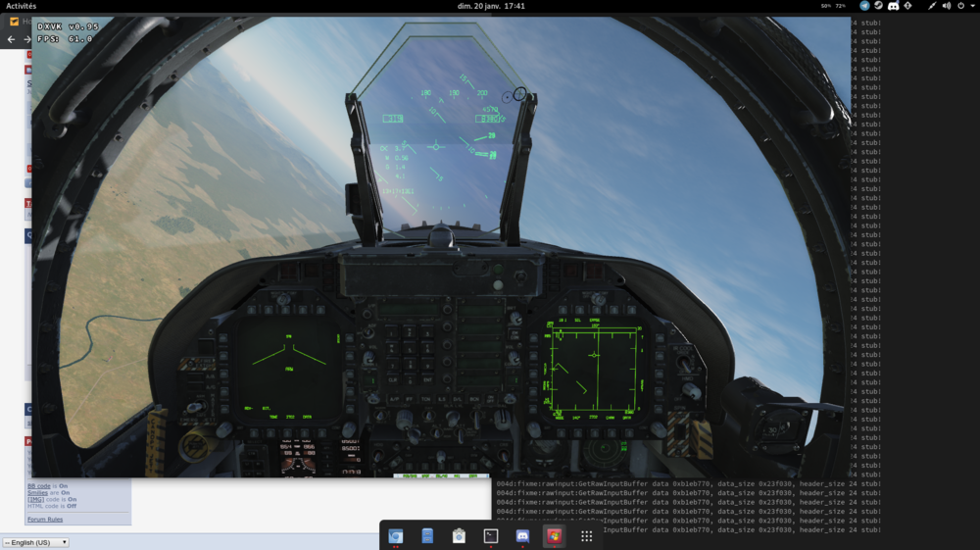980x550 pixels.
Task: Open the English (US) language dropdown
Action: 35,542
